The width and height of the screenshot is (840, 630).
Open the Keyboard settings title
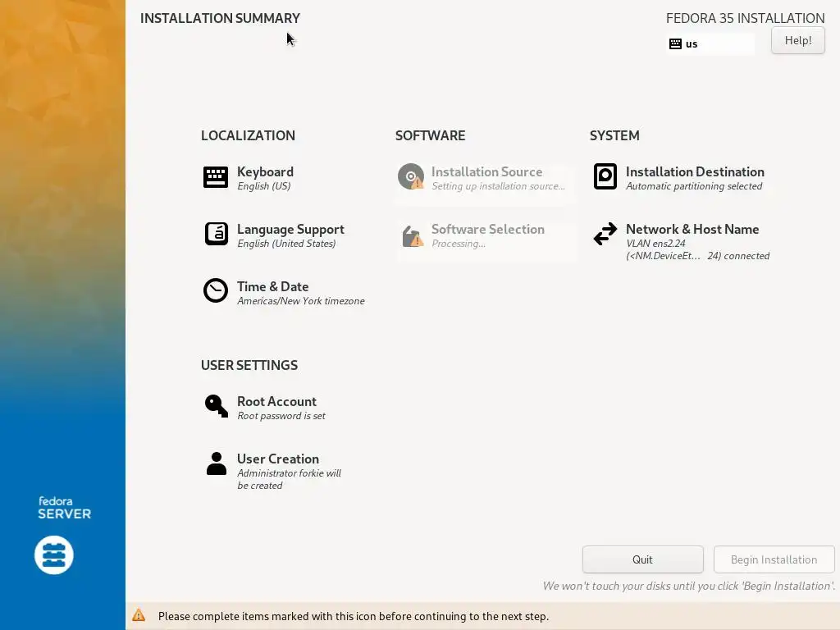click(x=265, y=172)
